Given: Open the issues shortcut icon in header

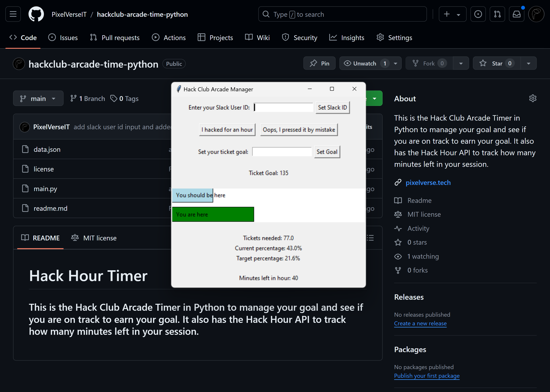Looking at the screenshot, I should coord(478,14).
